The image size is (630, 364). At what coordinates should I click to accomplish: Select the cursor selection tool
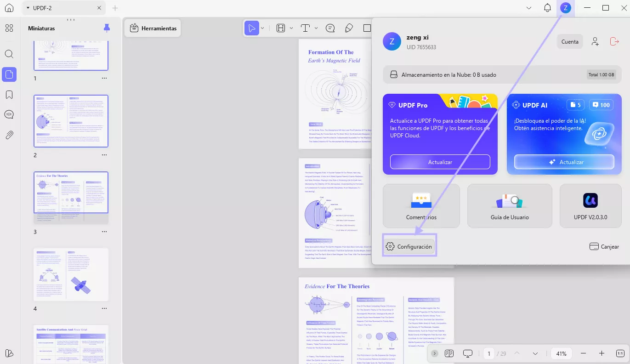pos(251,28)
